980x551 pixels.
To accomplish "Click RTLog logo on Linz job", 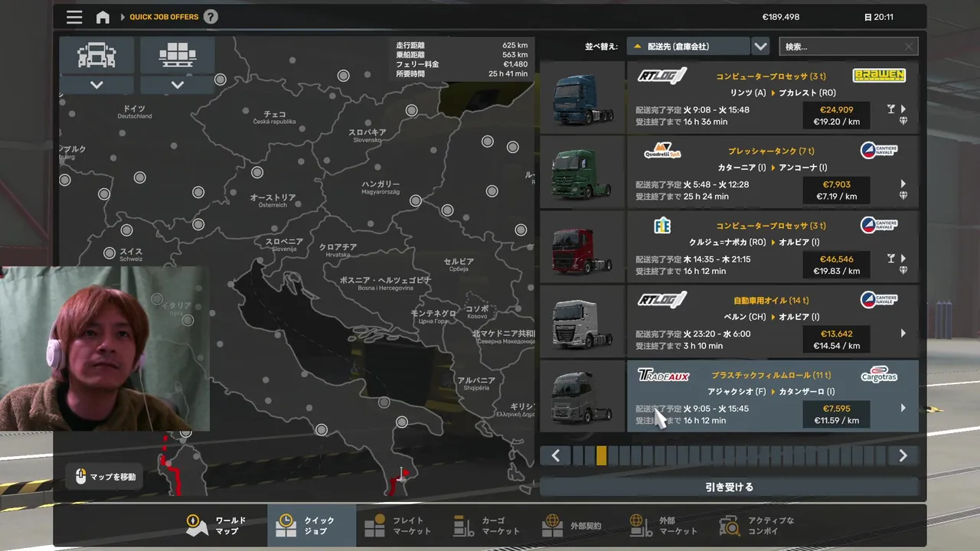I will pyautogui.click(x=662, y=76).
